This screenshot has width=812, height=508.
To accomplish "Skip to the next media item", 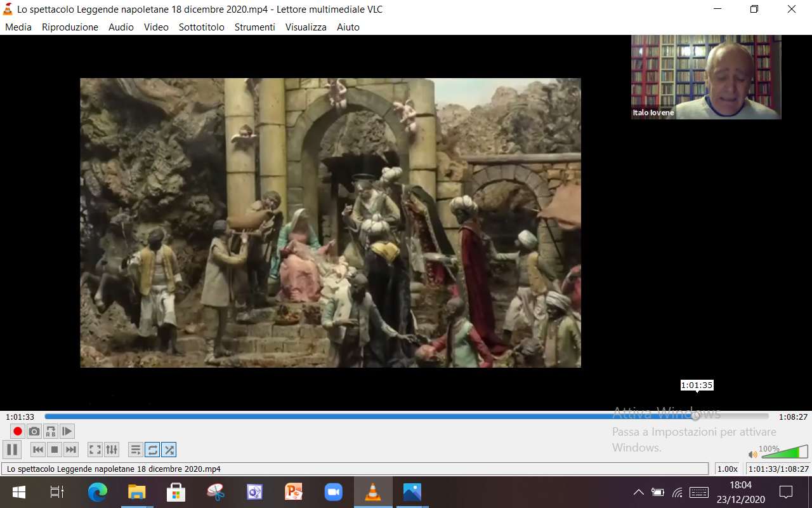I will click(x=71, y=450).
